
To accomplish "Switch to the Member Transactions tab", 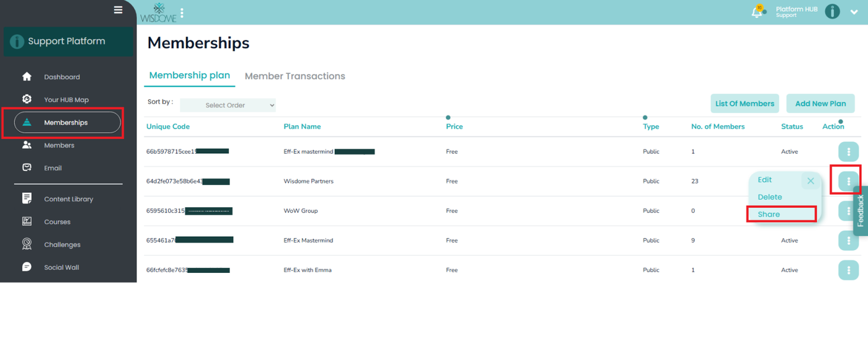I will (295, 76).
